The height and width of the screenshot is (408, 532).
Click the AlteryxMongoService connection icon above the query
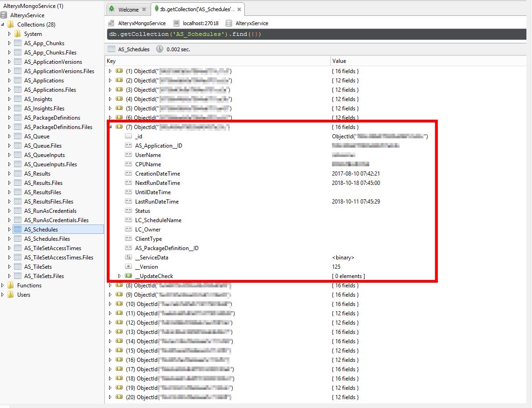click(x=111, y=23)
